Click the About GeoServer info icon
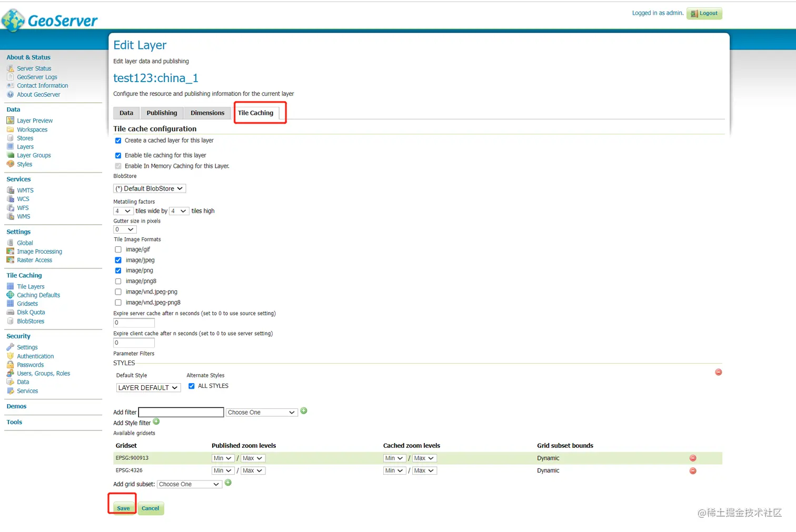This screenshot has width=796, height=532. pos(10,95)
